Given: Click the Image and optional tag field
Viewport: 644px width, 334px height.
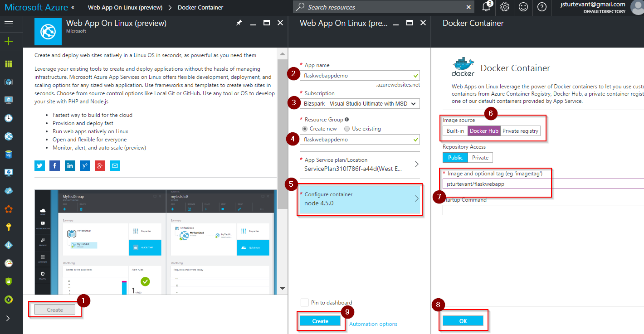Looking at the screenshot, I should [543, 184].
